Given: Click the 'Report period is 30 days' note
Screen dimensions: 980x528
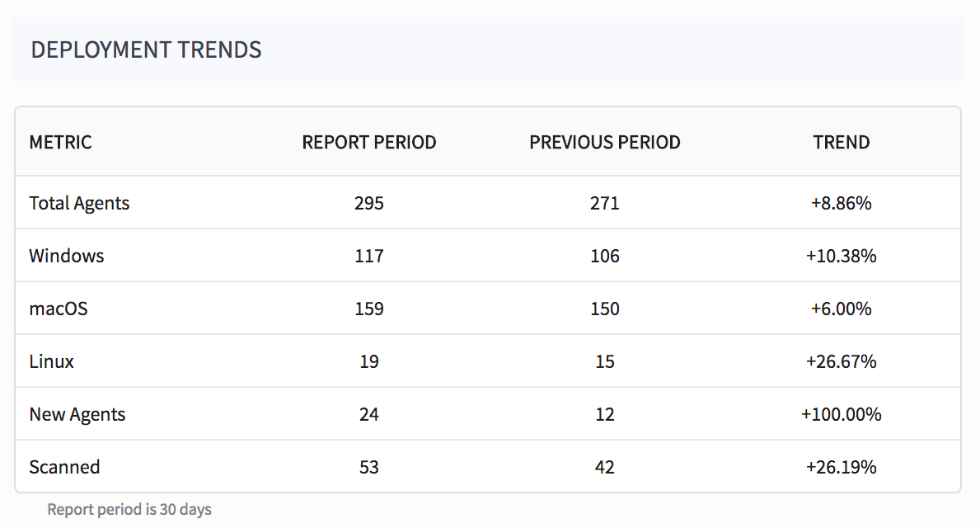Looking at the screenshot, I should tap(129, 509).
